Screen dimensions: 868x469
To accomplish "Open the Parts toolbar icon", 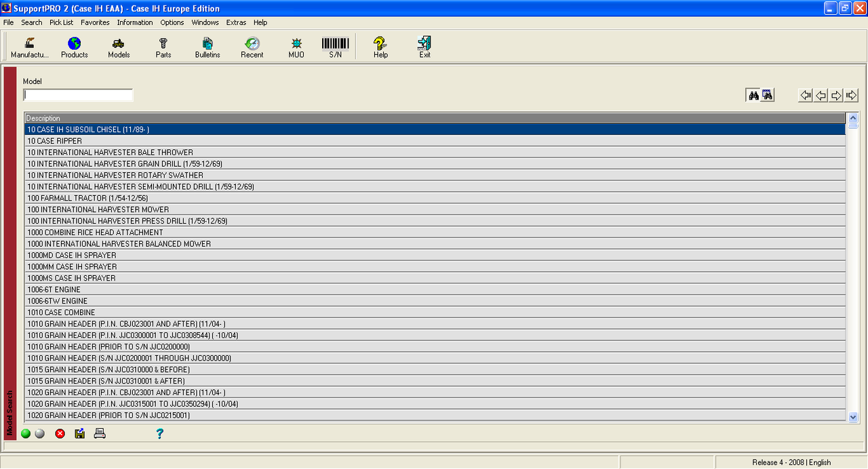I will pyautogui.click(x=163, y=47).
